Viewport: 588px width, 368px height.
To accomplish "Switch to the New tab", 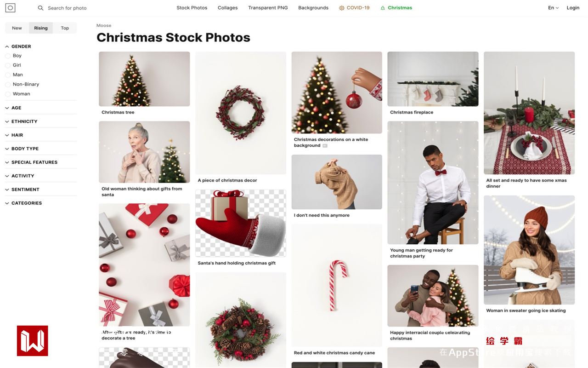I will pos(17,28).
